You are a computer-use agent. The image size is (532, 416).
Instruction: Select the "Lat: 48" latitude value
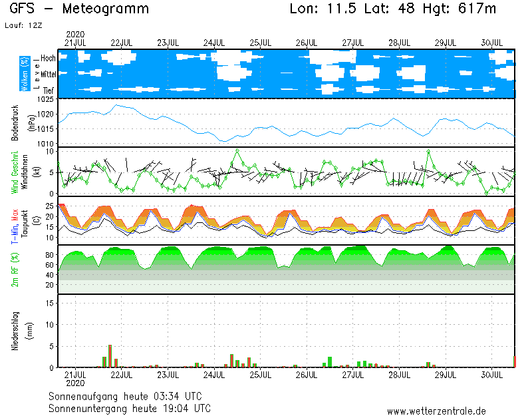389,9
